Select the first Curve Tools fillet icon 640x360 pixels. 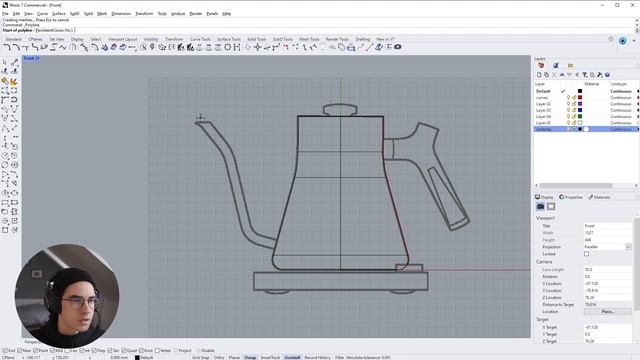7,47
